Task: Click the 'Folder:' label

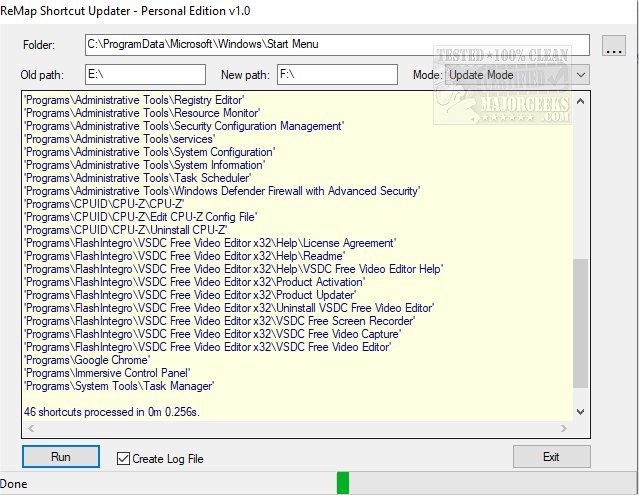Action: pyautogui.click(x=39, y=45)
